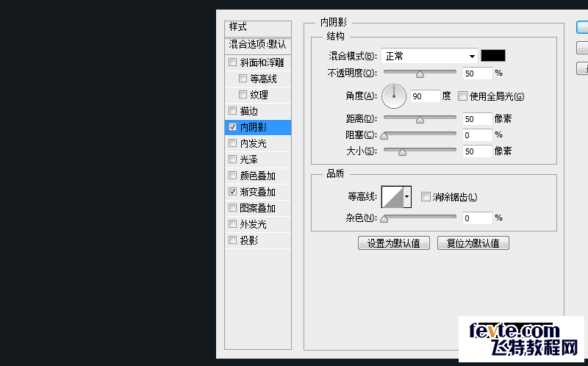Tick the 外发光 checkbox
This screenshot has height=366, width=588.
tap(232, 224)
